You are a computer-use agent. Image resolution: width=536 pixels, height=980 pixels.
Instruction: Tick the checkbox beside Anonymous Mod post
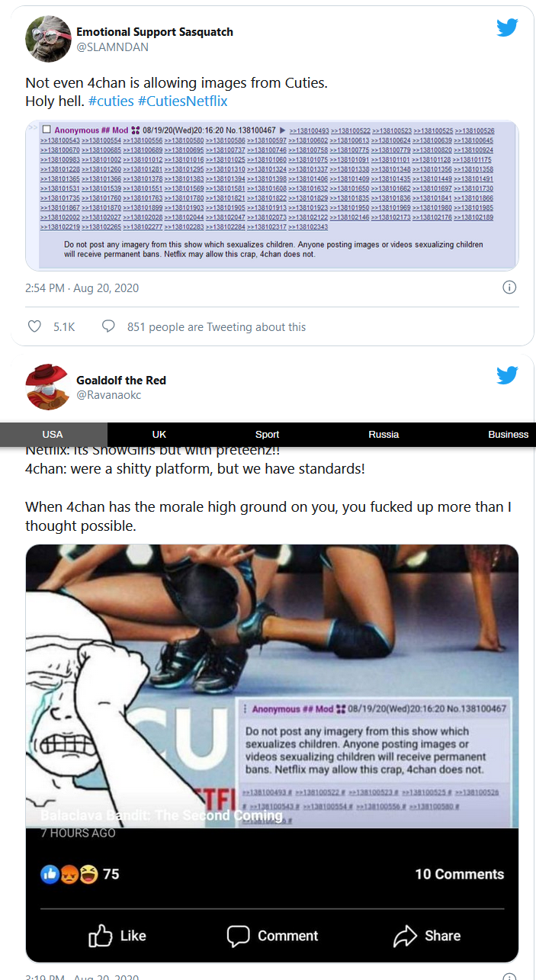pos(47,130)
